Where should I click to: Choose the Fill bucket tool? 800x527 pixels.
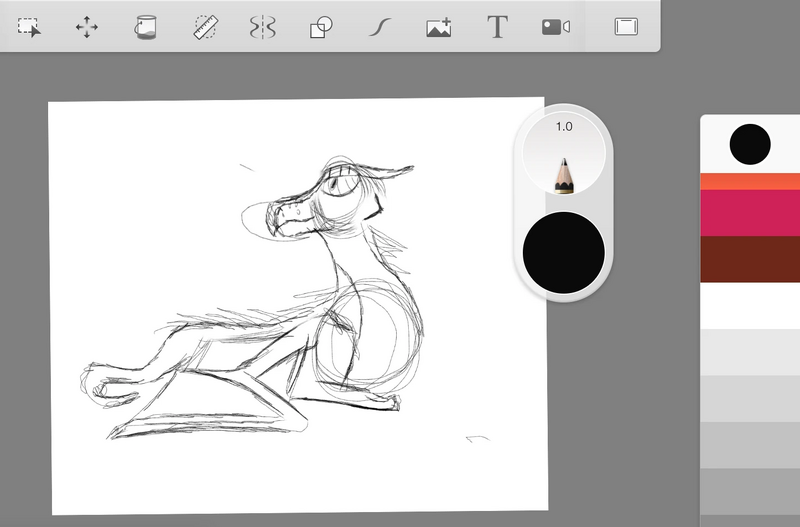coord(146,27)
